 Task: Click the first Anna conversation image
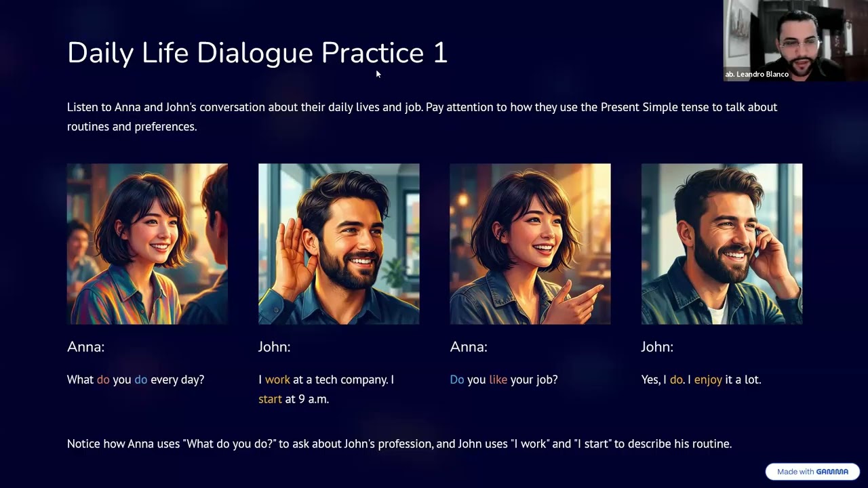(147, 244)
